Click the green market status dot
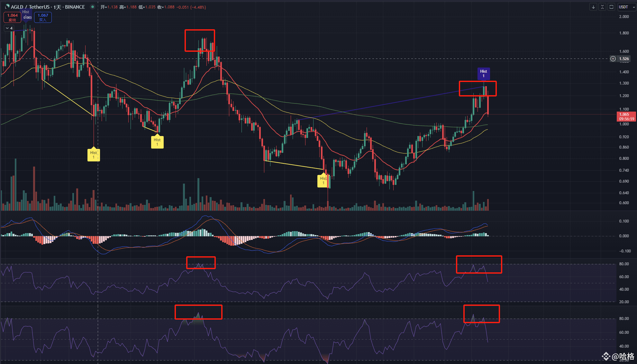 [93, 7]
